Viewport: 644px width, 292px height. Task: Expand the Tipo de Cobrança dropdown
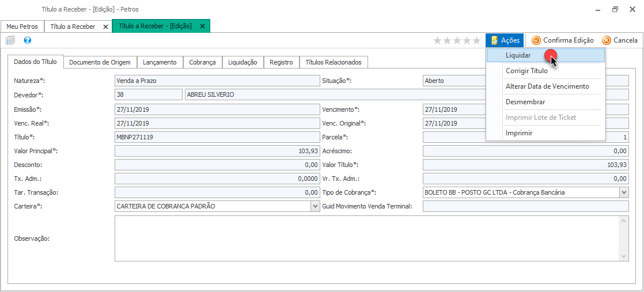tap(624, 192)
